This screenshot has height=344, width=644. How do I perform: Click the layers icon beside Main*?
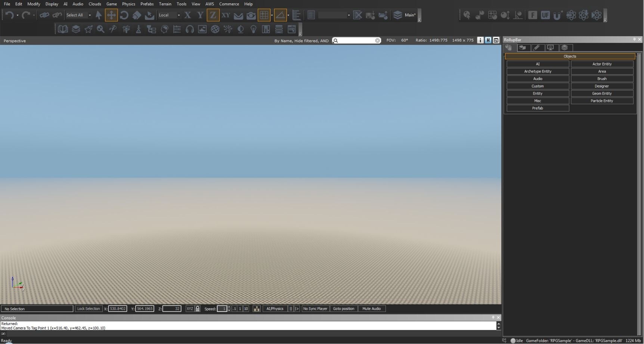click(x=398, y=15)
